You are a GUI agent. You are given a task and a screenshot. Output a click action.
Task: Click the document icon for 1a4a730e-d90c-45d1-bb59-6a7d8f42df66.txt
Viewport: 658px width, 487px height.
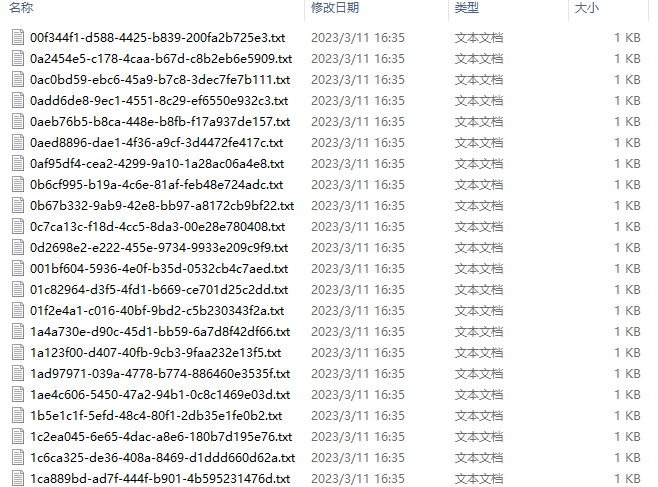tap(18, 331)
